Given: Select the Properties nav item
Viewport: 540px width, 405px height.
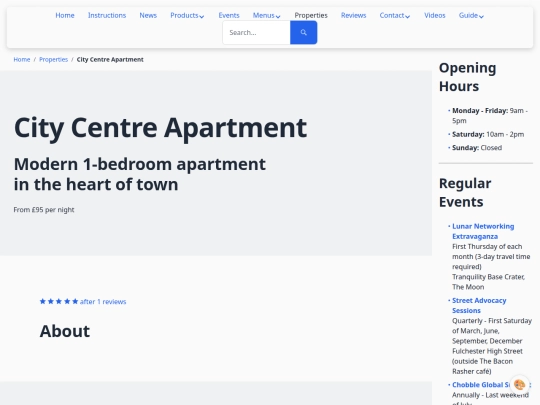Looking at the screenshot, I should (x=311, y=15).
